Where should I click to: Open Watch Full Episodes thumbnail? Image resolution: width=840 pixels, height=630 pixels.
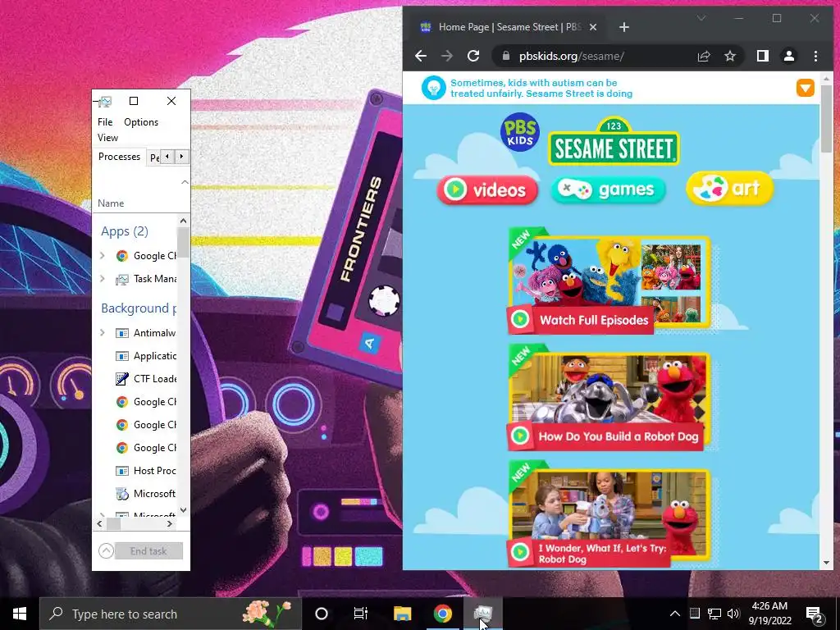pos(609,281)
